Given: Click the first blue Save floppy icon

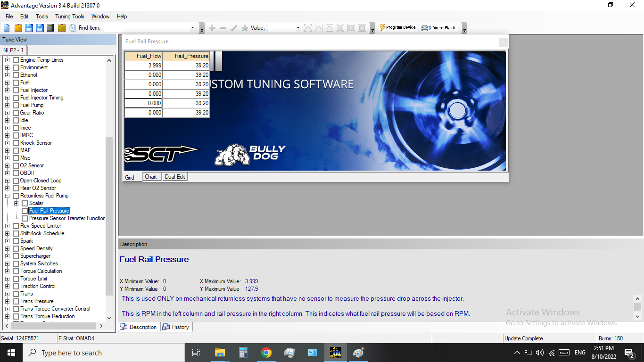Looking at the screenshot, I should pos(29,28).
